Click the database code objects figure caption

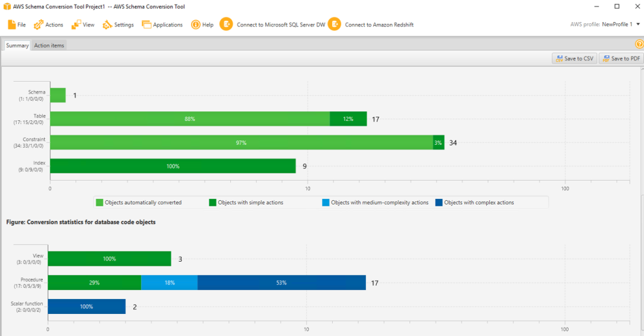click(81, 222)
